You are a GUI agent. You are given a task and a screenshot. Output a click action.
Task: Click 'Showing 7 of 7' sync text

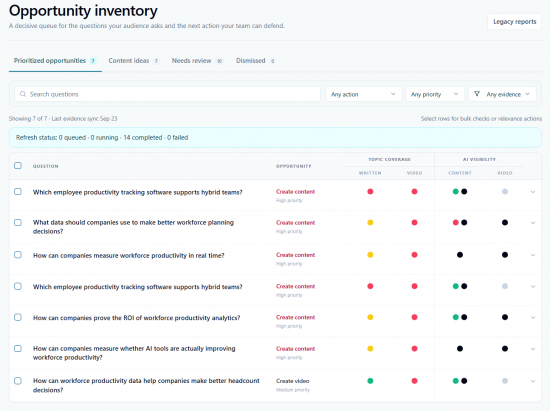pyautogui.click(x=63, y=119)
